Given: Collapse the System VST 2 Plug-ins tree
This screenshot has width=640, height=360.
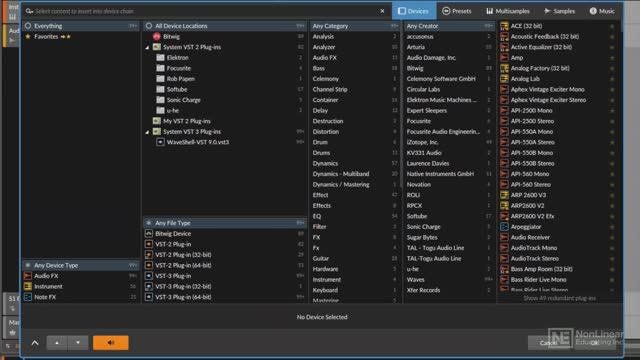Looking at the screenshot, I should click(148, 47).
